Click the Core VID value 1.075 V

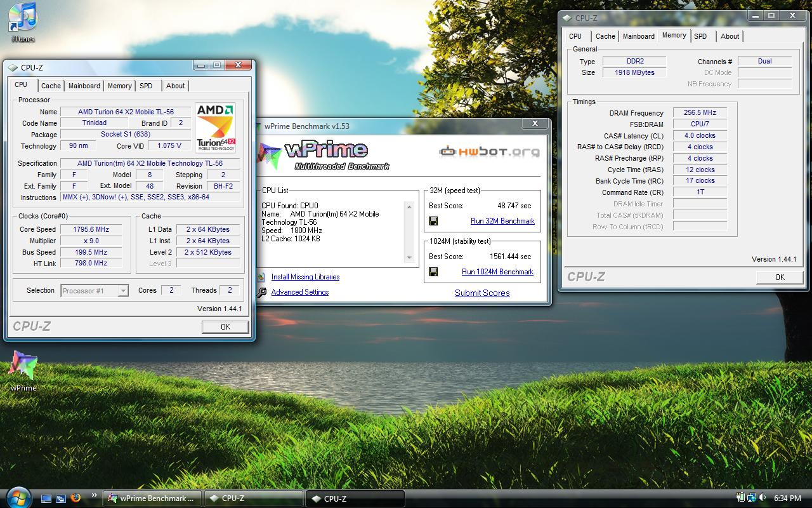tap(169, 145)
